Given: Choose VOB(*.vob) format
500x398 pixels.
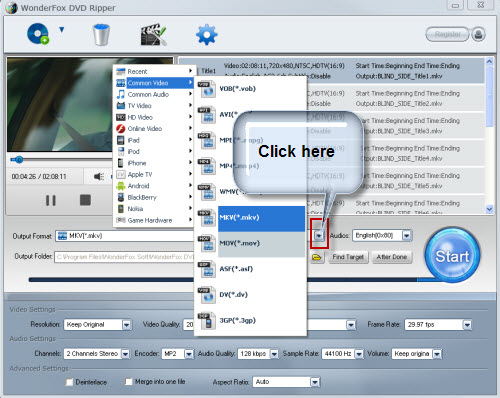Looking at the screenshot, I should (x=251, y=89).
